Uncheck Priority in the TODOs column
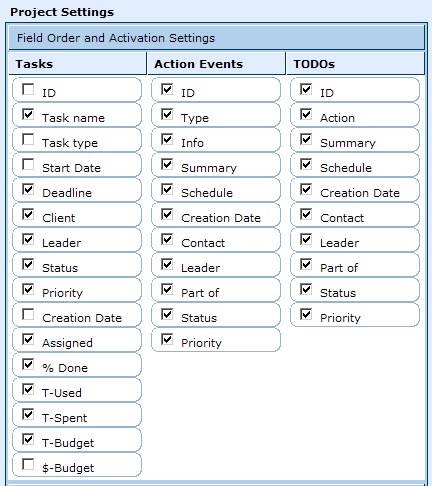The image size is (432, 486). coord(306,314)
